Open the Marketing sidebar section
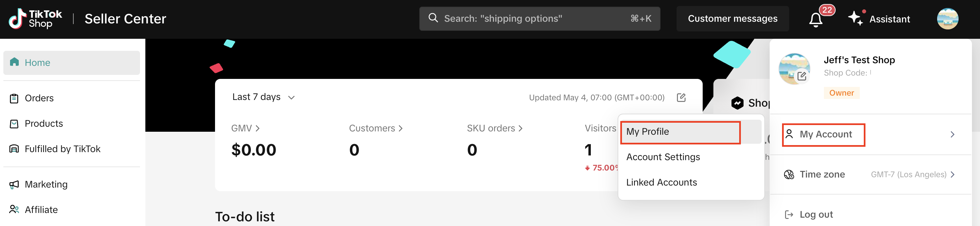This screenshot has width=980, height=226. click(x=46, y=185)
